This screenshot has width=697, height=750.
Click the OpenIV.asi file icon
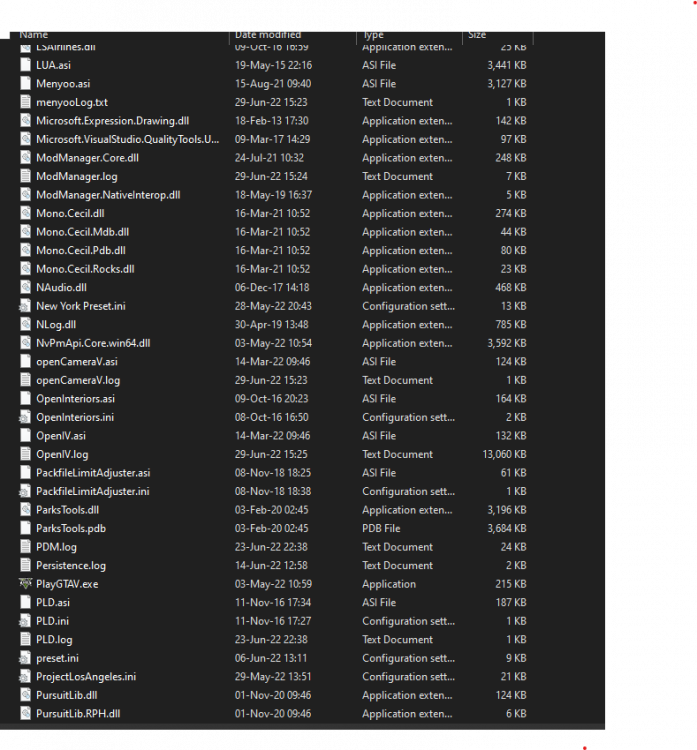(x=25, y=436)
